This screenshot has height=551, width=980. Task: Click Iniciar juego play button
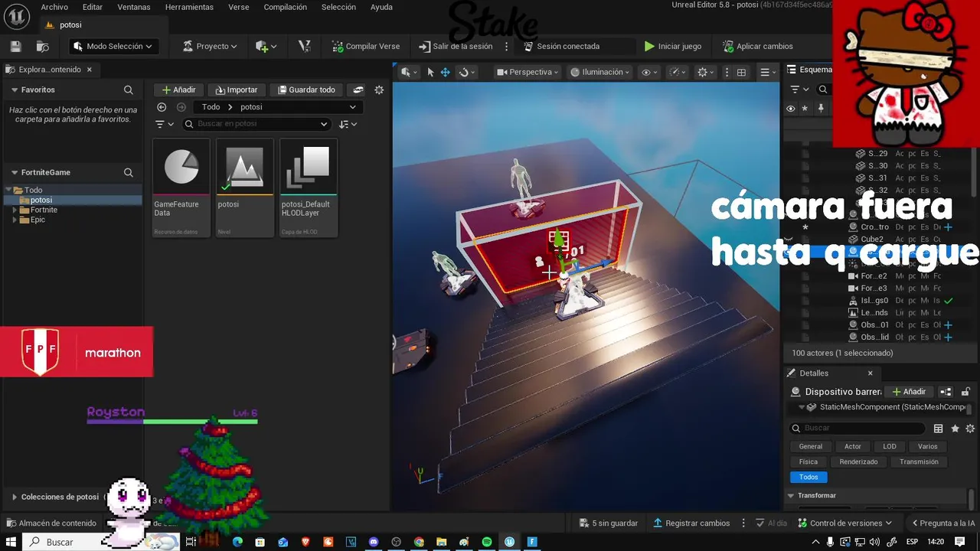(672, 46)
